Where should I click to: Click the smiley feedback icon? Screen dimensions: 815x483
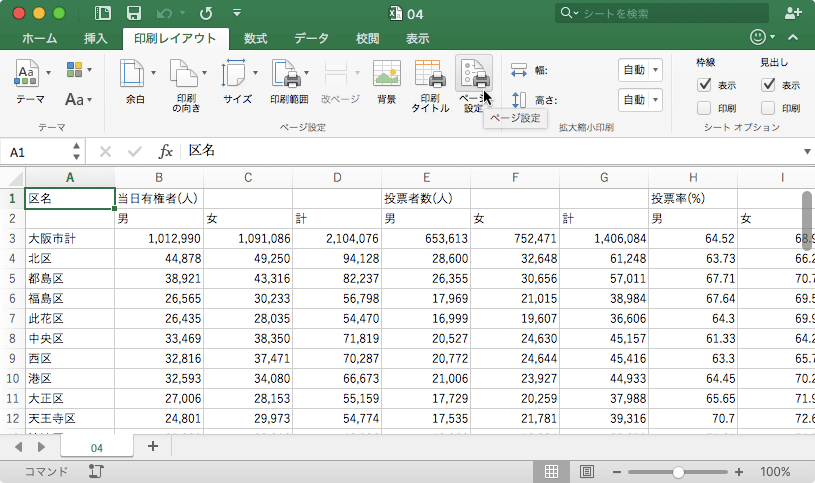tap(758, 37)
